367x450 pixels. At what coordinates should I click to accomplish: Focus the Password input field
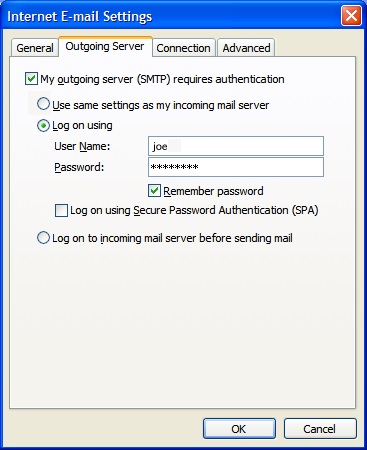[236, 167]
